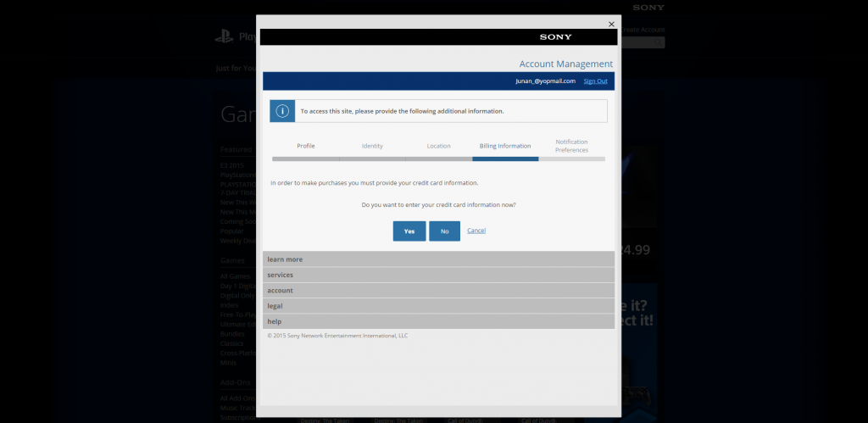Click the No button
868x423 pixels.
[x=444, y=231]
